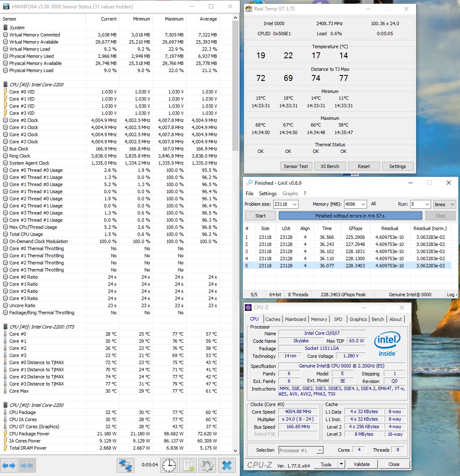Viewport: 460px width, 476px height.
Task: Click the Total CPU Usage sensor circle icon
Action: pyautogui.click(x=5, y=234)
